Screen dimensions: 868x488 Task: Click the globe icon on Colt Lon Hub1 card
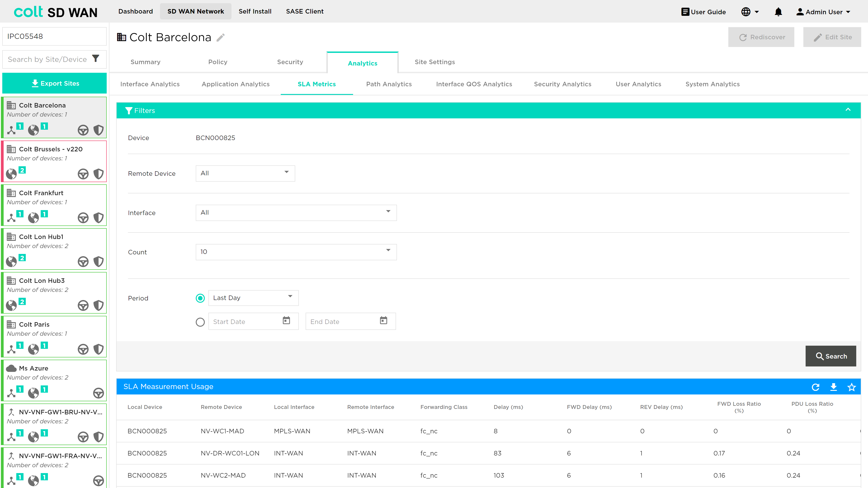click(x=12, y=261)
